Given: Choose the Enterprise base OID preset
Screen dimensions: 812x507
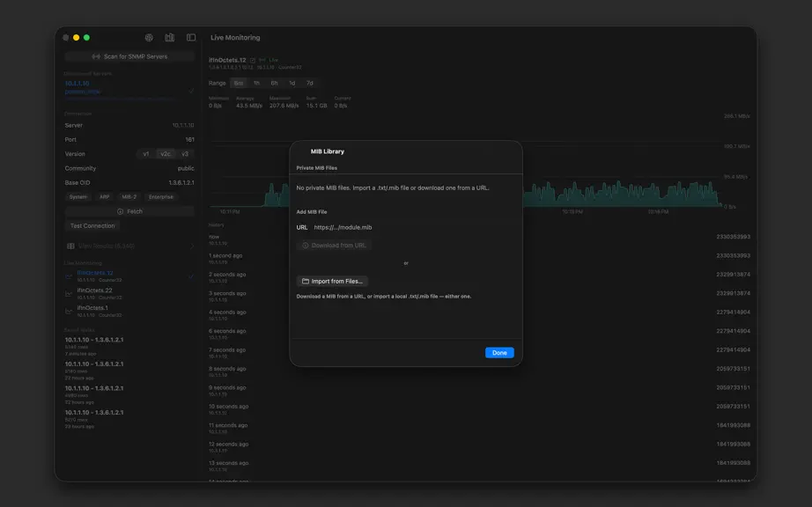Looking at the screenshot, I should [161, 196].
